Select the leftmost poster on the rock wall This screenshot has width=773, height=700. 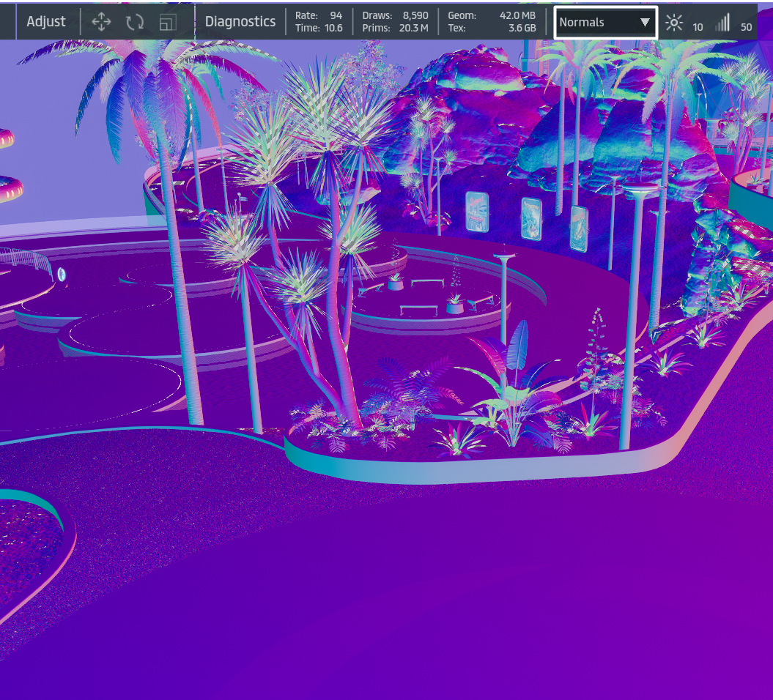tap(478, 212)
